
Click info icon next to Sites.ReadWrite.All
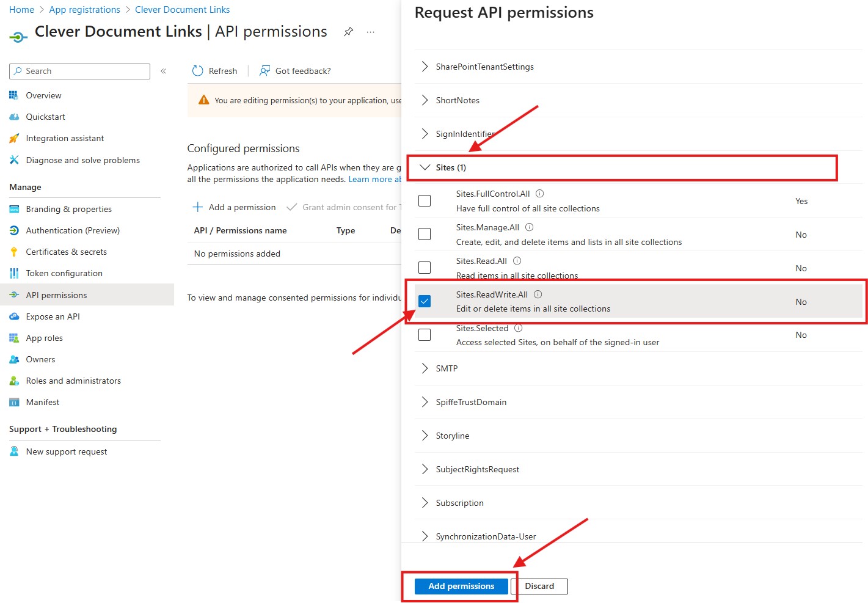tap(538, 294)
